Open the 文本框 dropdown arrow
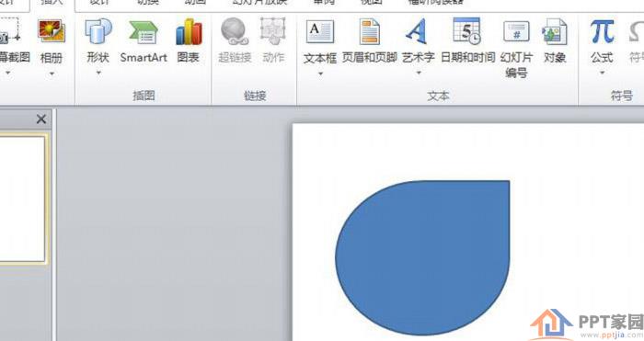The width and height of the screenshot is (644, 341). [x=320, y=74]
